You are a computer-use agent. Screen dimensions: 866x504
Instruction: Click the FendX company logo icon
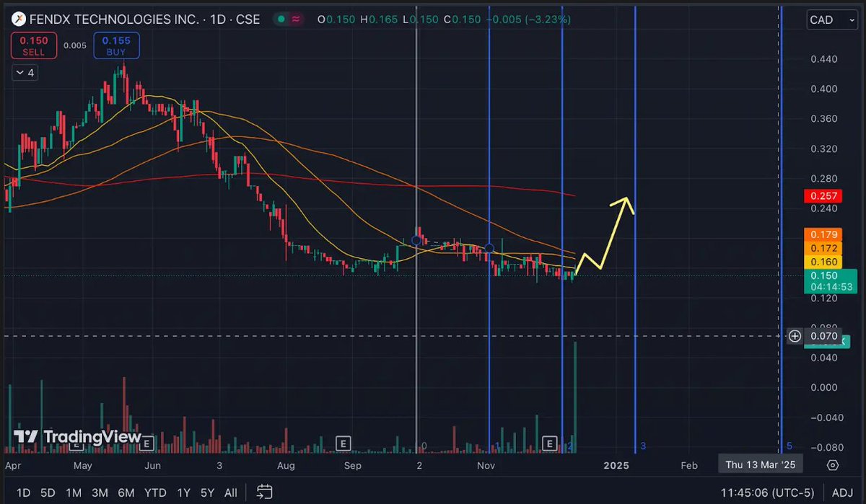(x=20, y=19)
